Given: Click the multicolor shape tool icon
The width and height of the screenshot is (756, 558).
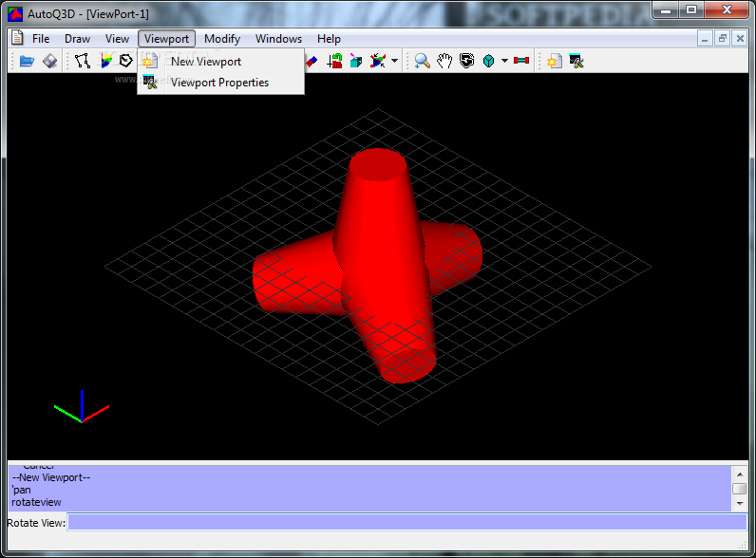Looking at the screenshot, I should coord(105,61).
